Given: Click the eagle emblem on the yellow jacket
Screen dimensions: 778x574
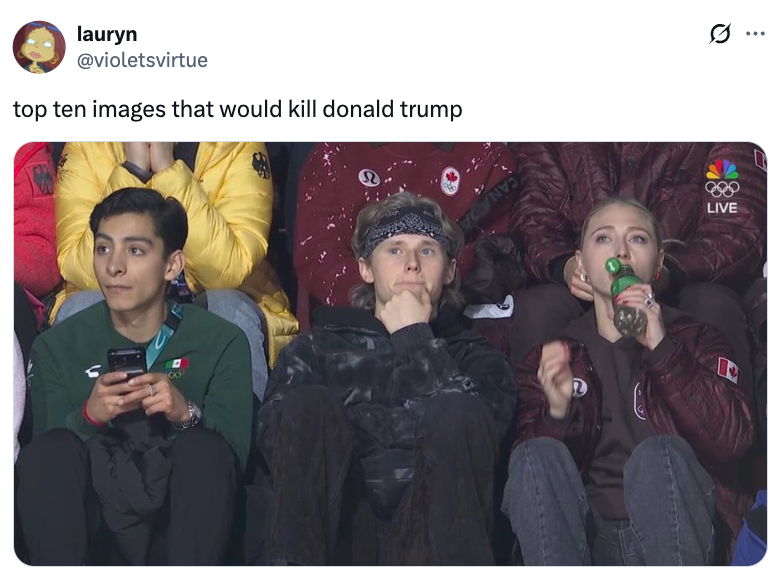Looking at the screenshot, I should point(261,165).
